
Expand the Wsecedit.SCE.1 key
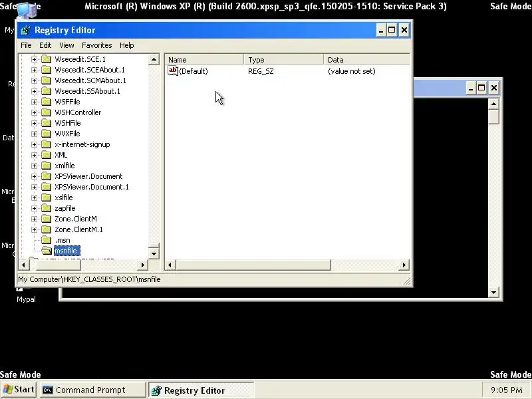[x=34, y=59]
